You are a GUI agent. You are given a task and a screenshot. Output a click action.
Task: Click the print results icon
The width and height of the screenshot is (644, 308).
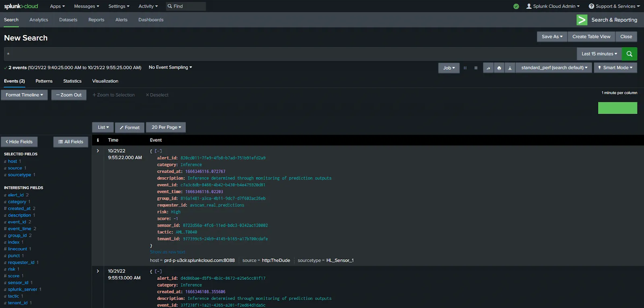pyautogui.click(x=499, y=68)
